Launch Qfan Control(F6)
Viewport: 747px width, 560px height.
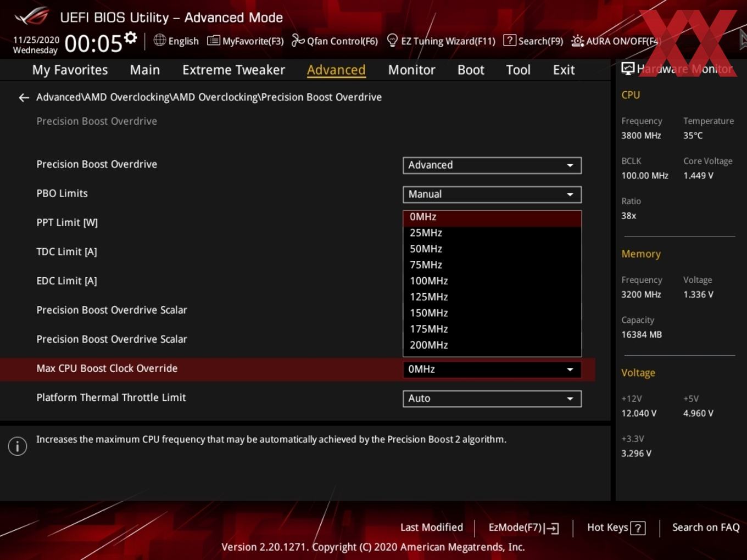tap(335, 41)
